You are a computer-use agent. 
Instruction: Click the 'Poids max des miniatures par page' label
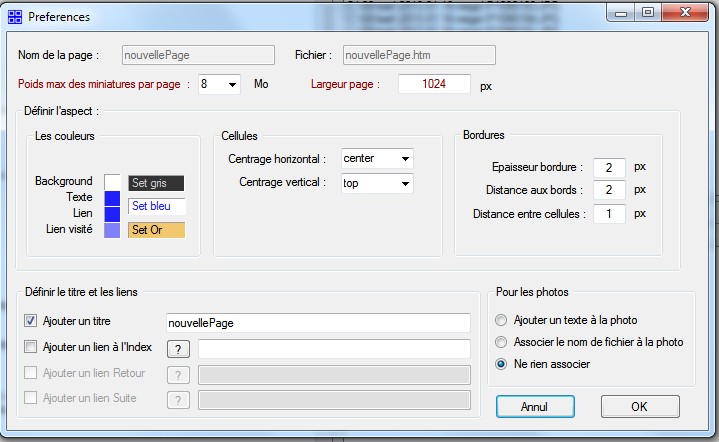pos(99,84)
